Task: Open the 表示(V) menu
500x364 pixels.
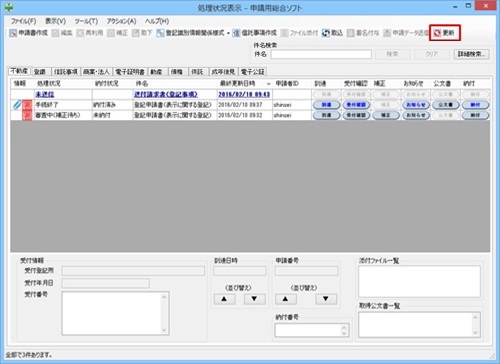Action: pyautogui.click(x=55, y=21)
